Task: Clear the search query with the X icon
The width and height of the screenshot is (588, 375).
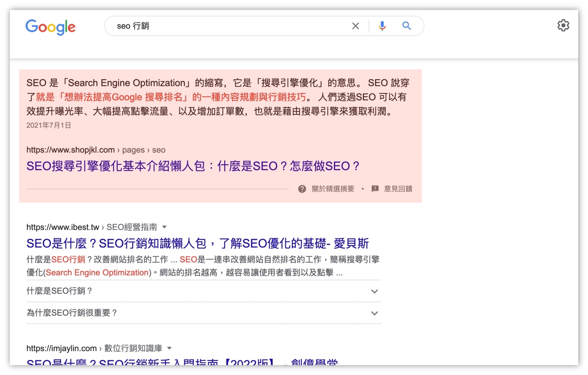Action: [355, 26]
